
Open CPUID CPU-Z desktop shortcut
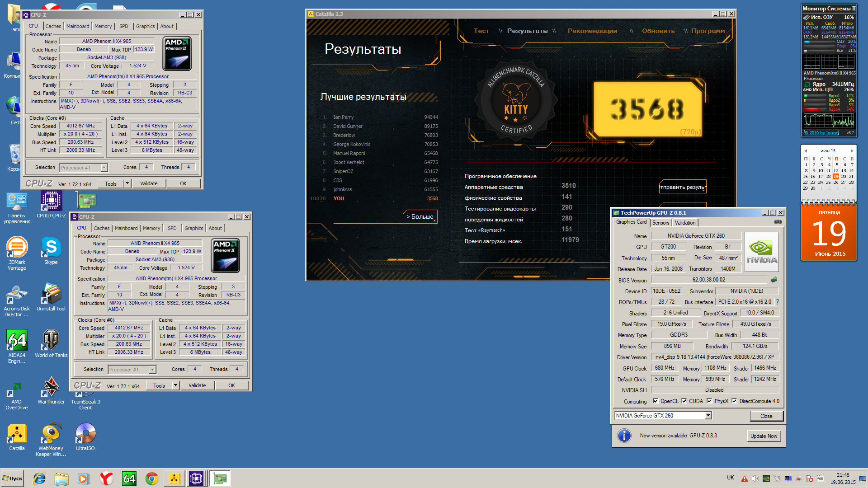click(51, 204)
